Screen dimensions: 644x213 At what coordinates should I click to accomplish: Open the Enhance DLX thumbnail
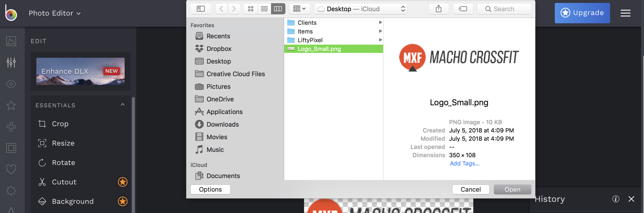click(x=80, y=71)
